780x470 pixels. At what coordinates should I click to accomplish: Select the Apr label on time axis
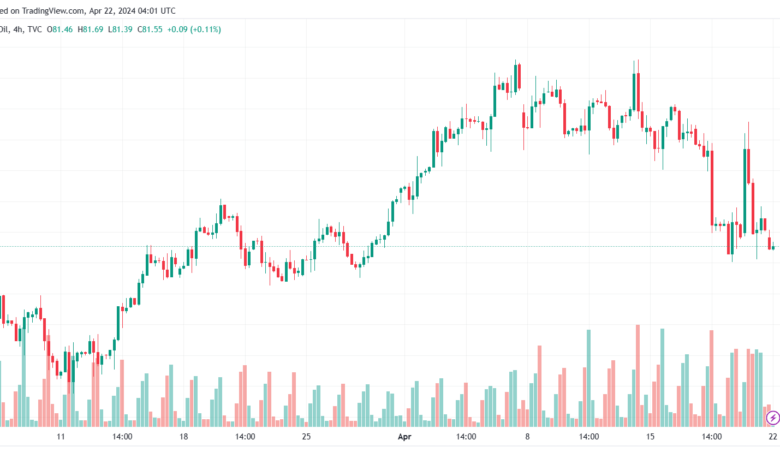(404, 437)
